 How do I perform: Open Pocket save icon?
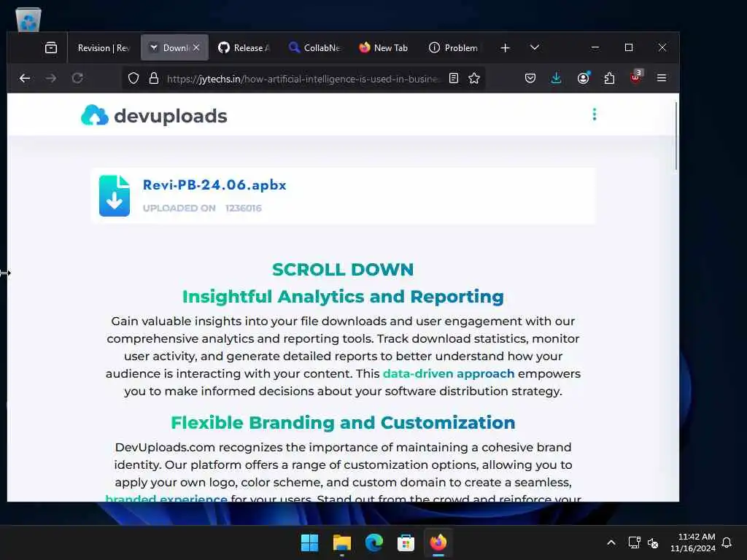pyautogui.click(x=530, y=78)
